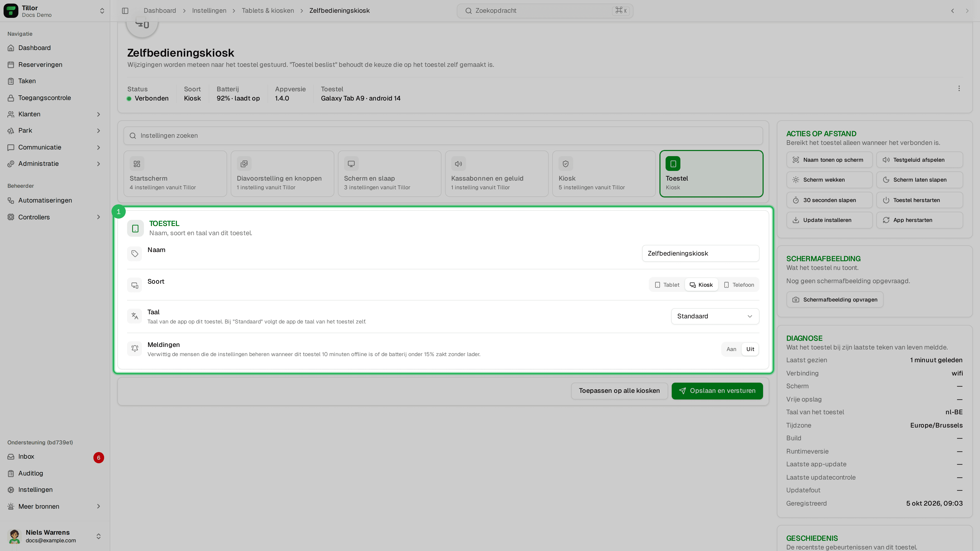Toggle the sidebar panel icon
The height and width of the screenshot is (551, 980).
tap(125, 11)
